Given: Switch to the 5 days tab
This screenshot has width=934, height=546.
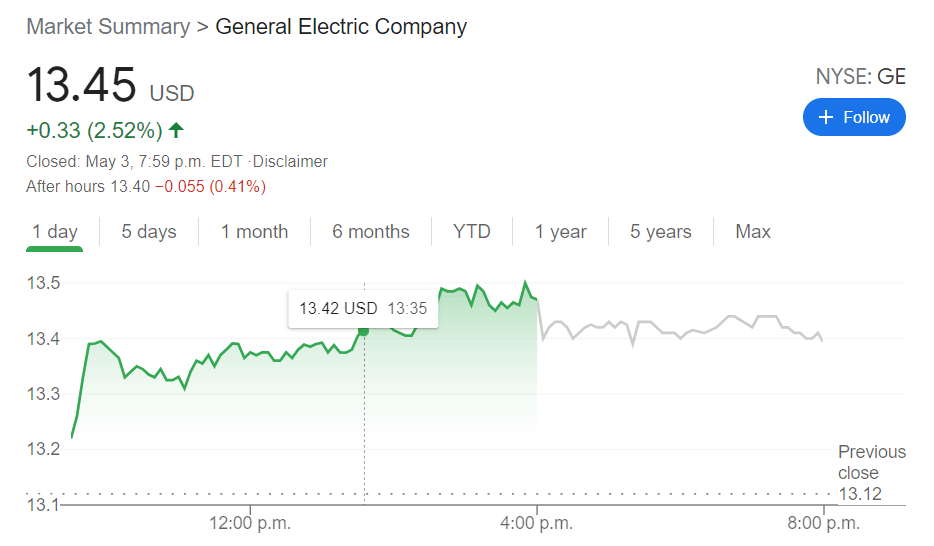Looking at the screenshot, I should tap(149, 232).
